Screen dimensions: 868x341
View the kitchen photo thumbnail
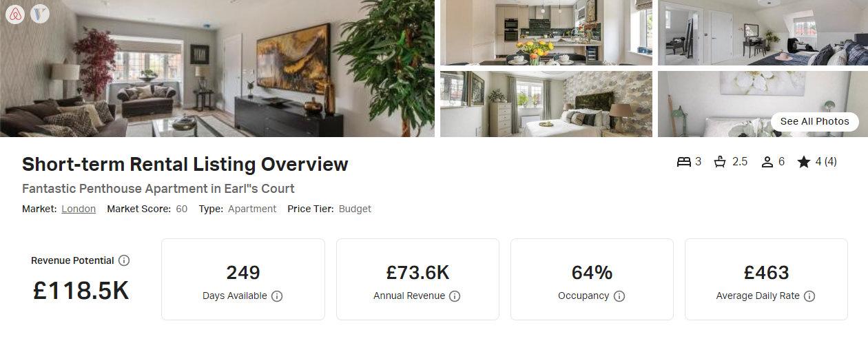coord(546,32)
